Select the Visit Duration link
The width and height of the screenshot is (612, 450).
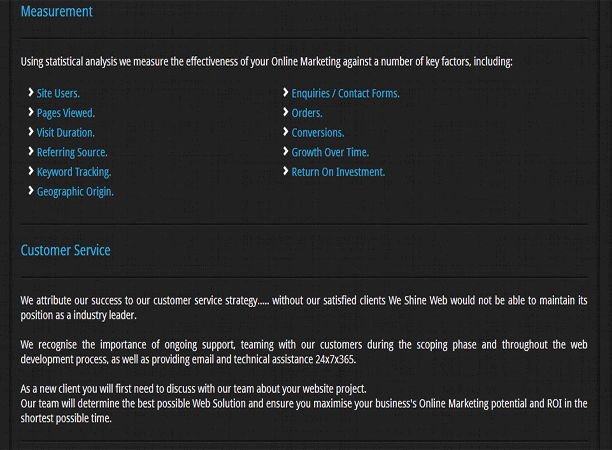click(x=66, y=133)
